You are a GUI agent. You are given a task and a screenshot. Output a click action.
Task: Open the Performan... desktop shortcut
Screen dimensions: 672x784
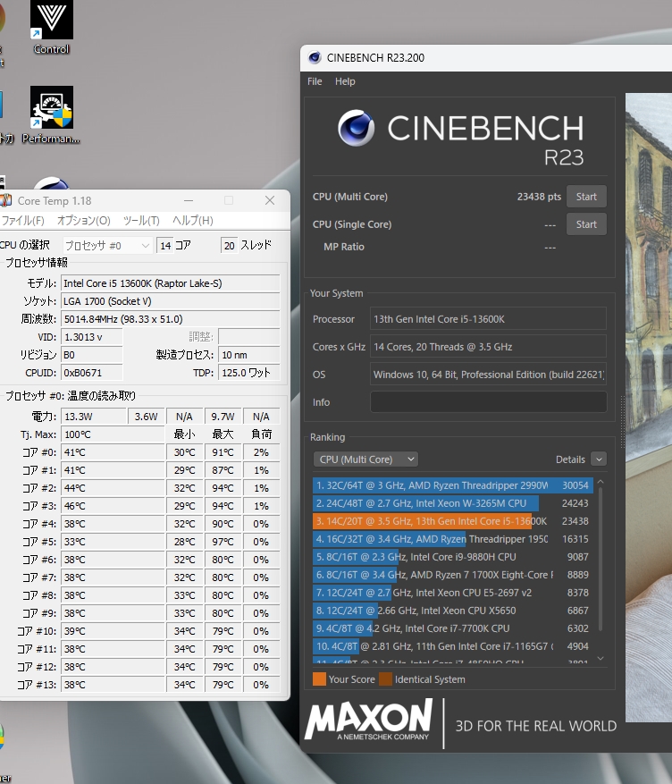[x=52, y=115]
